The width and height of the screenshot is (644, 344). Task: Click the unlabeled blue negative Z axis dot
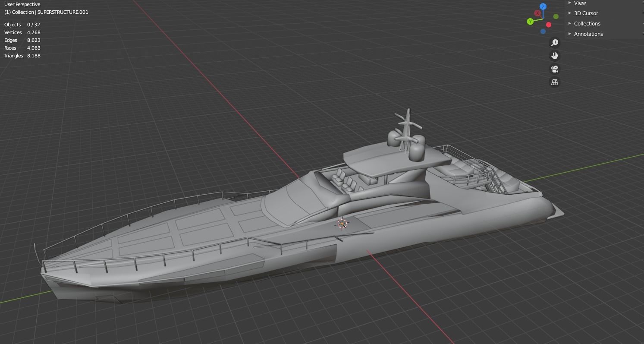(x=543, y=31)
